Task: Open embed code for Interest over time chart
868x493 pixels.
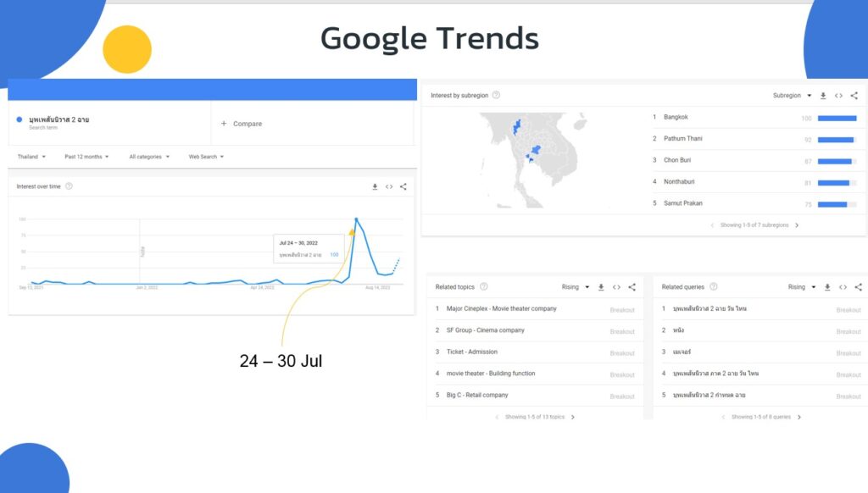Action: click(389, 186)
